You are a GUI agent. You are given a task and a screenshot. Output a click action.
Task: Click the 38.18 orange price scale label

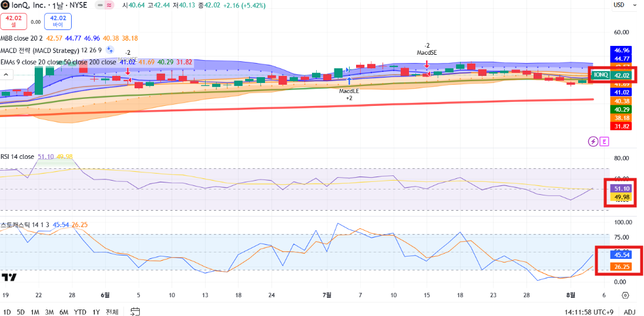[621, 118]
